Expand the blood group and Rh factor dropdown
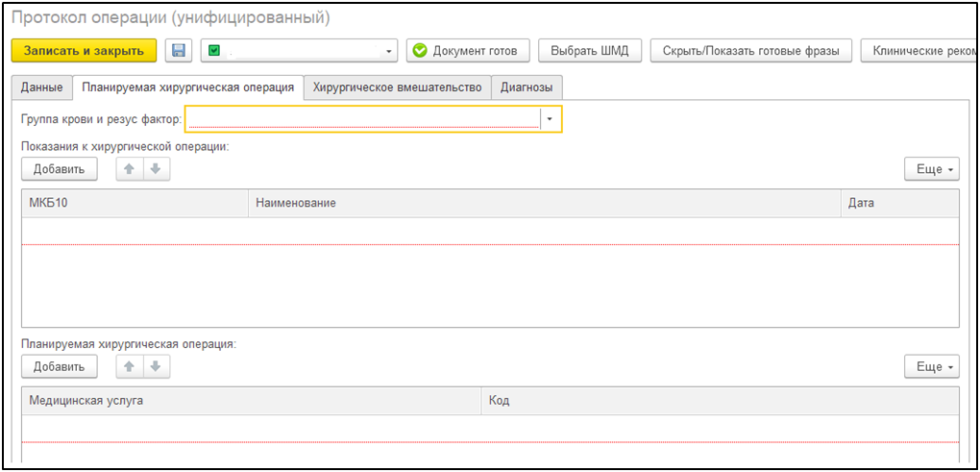 (550, 118)
